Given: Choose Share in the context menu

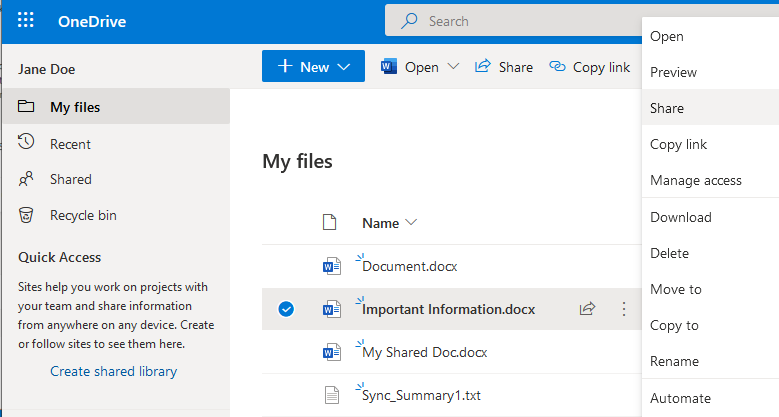Looking at the screenshot, I should pyautogui.click(x=710, y=108).
